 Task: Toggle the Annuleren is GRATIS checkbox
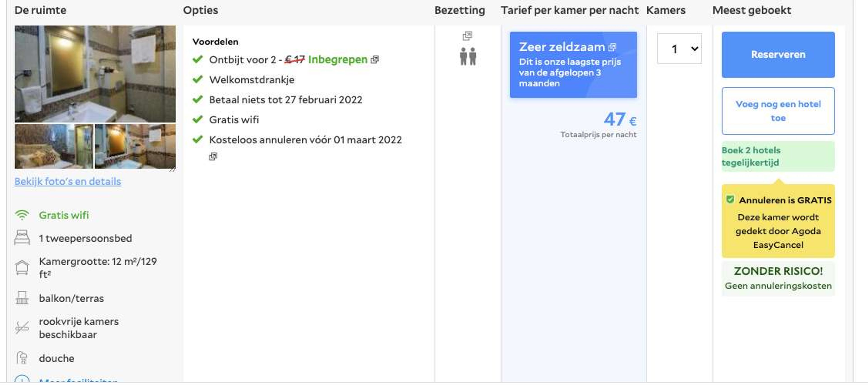click(x=730, y=200)
